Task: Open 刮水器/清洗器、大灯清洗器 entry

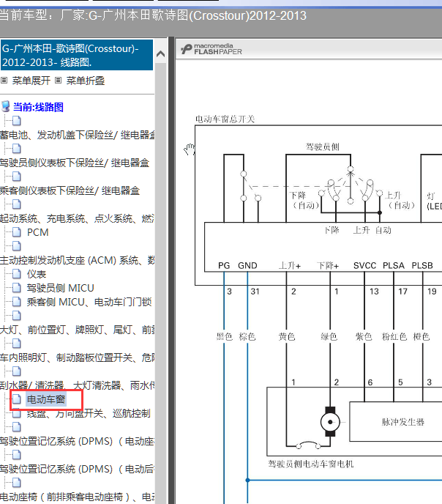Action: coord(77,385)
